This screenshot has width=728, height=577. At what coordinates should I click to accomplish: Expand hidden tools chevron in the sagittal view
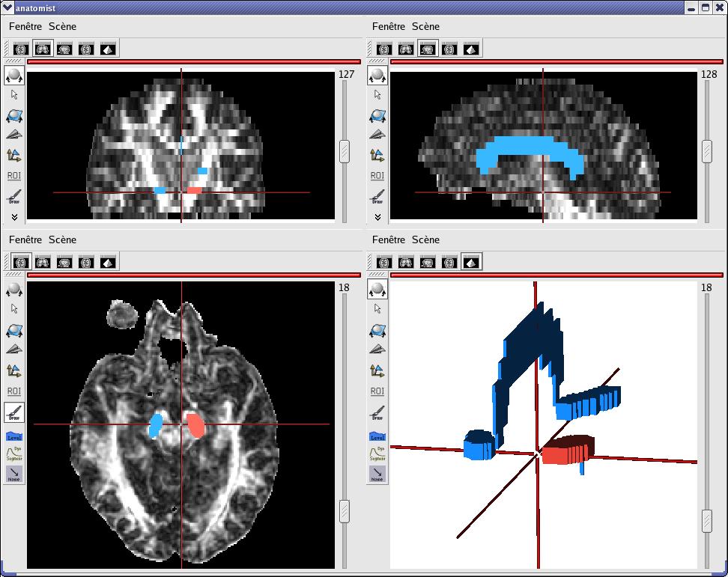click(x=377, y=217)
